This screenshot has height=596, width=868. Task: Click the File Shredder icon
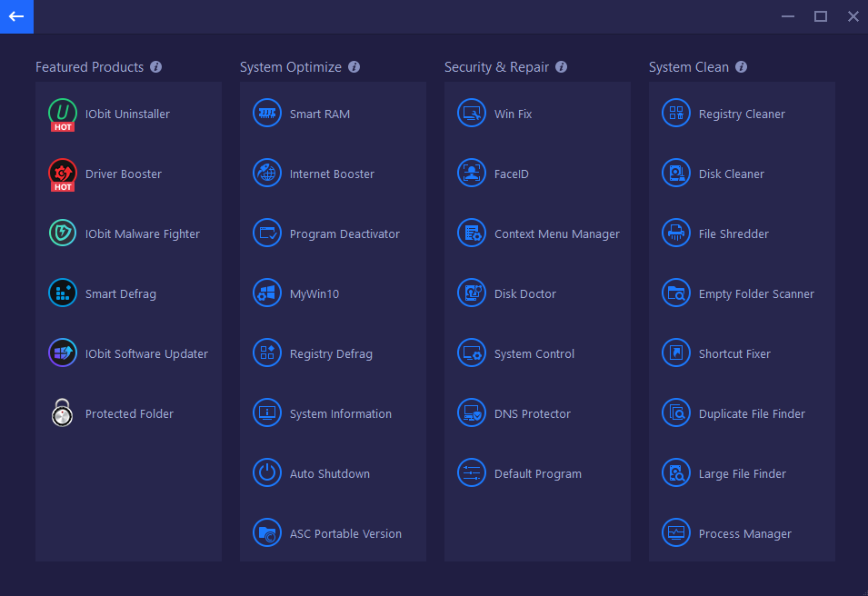[x=676, y=233]
